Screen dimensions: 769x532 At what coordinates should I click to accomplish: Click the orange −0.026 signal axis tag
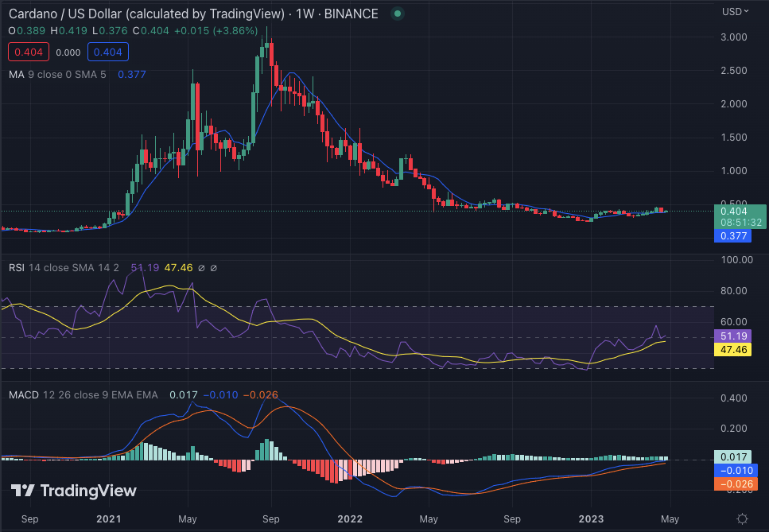point(736,484)
